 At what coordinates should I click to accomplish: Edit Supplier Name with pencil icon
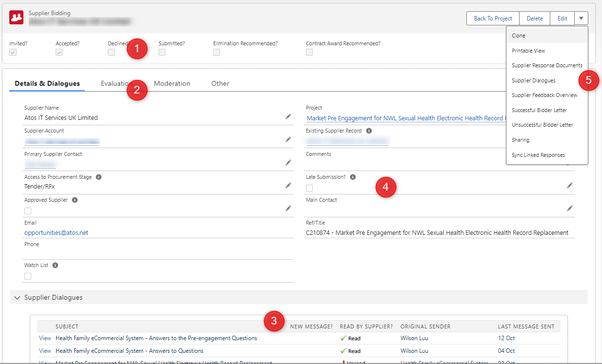point(288,117)
